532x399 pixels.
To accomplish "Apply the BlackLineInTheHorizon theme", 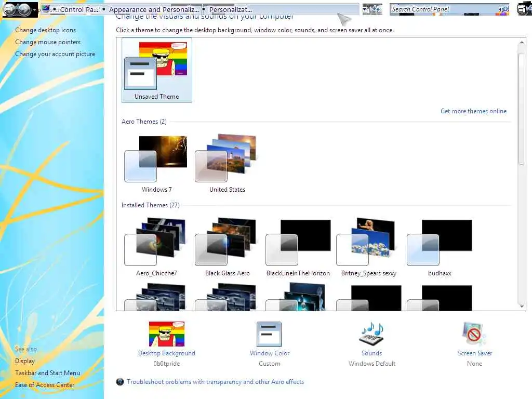I will [298, 247].
